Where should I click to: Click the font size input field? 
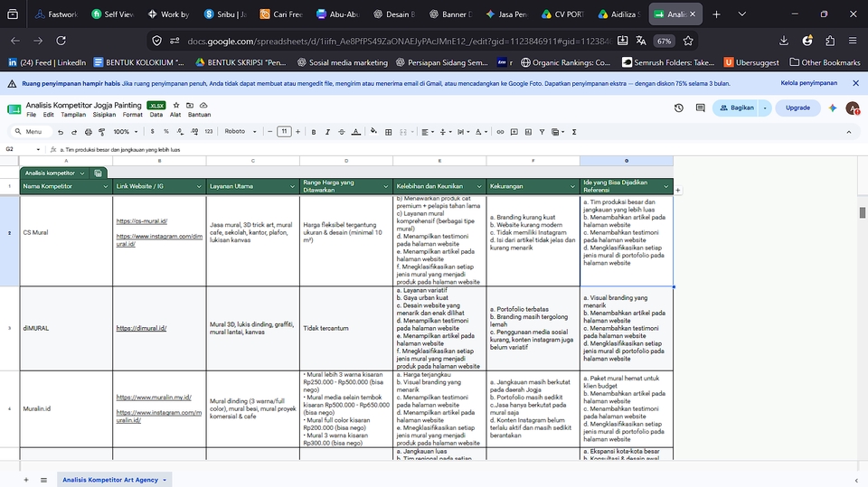click(284, 132)
